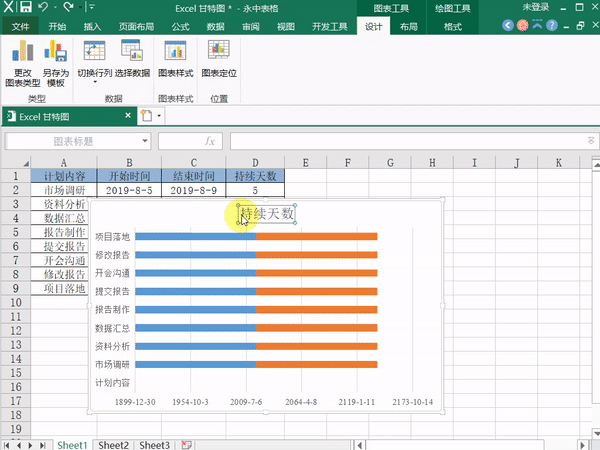
Task: Click the Save icon in title bar
Action: [25, 7]
